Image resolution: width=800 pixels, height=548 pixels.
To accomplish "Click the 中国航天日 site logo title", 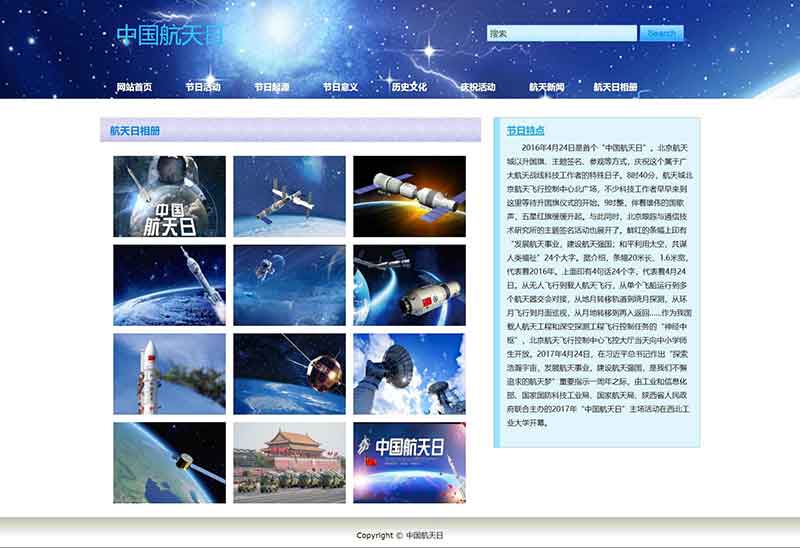I will [170, 36].
